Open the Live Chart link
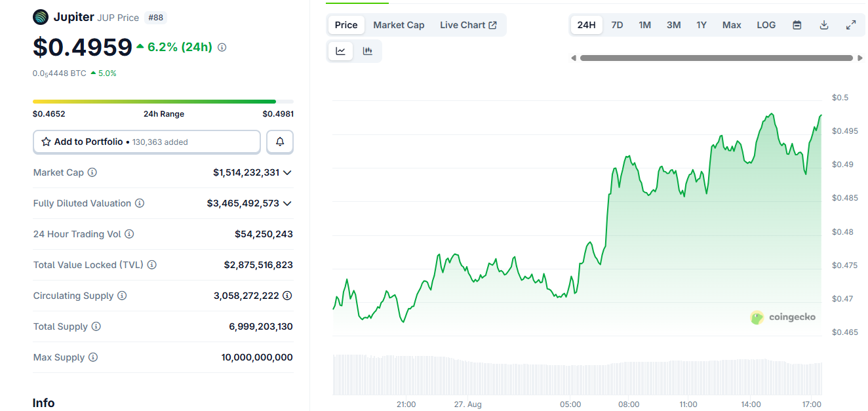The width and height of the screenshot is (868, 411). 468,25
